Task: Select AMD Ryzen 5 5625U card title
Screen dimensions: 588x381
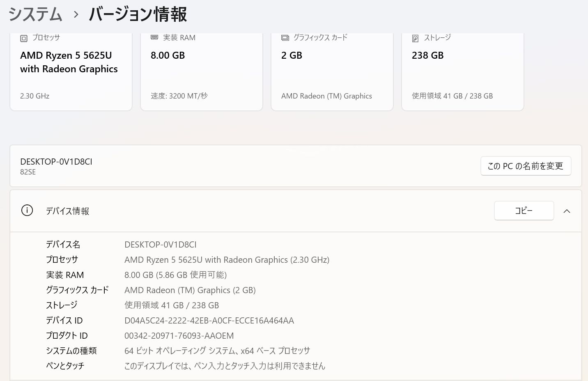Action: coord(69,62)
